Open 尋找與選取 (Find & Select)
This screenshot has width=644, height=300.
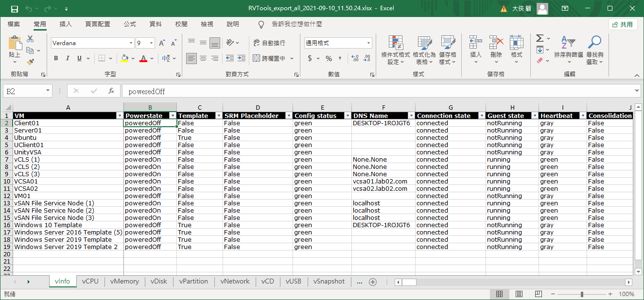click(x=594, y=50)
